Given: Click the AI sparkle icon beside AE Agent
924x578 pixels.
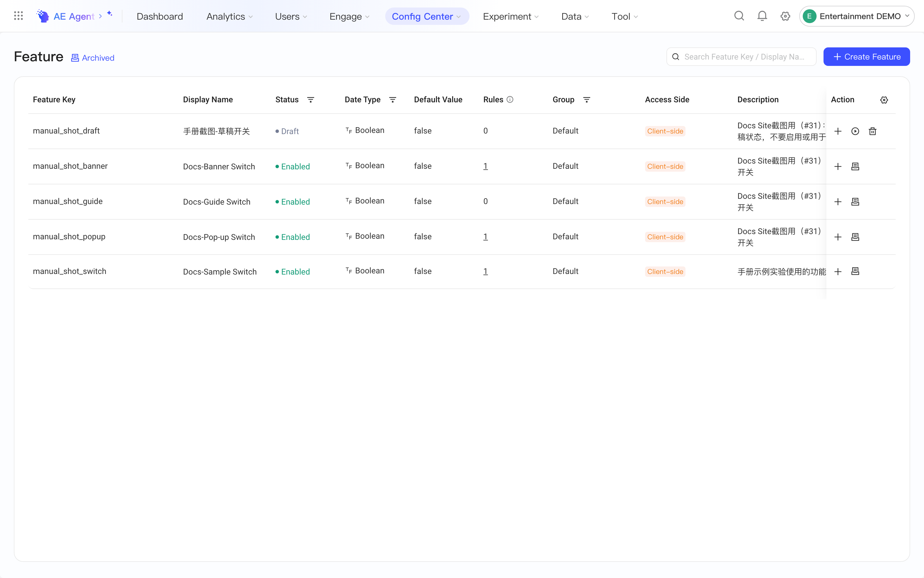Looking at the screenshot, I should click(x=110, y=13).
